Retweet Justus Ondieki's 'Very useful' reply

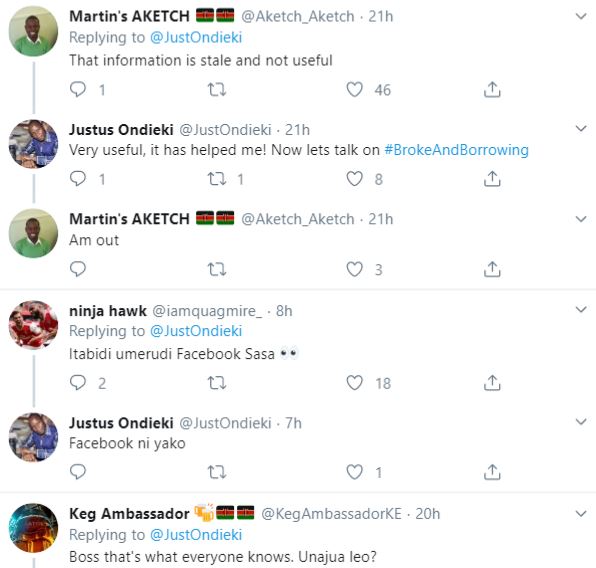tap(217, 179)
